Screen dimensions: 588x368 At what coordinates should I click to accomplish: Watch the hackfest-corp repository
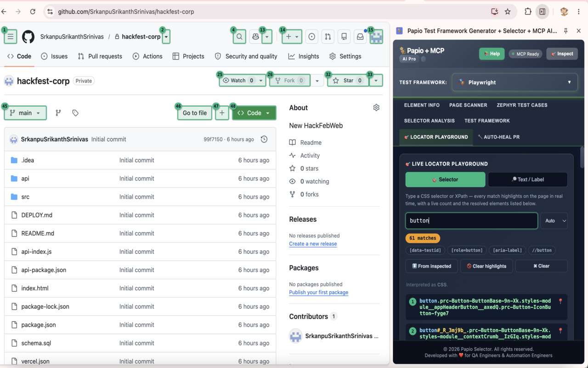pos(238,80)
